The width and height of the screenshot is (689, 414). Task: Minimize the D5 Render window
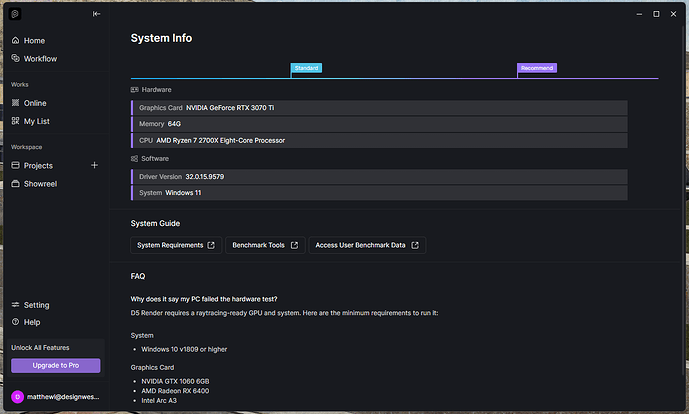click(x=639, y=14)
